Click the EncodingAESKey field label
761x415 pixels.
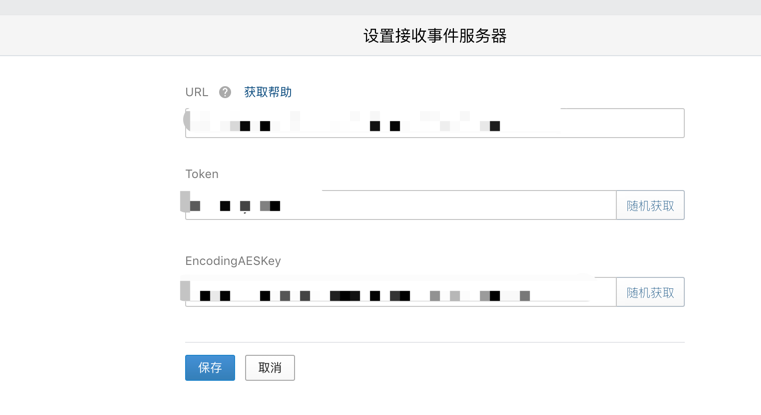click(x=233, y=261)
